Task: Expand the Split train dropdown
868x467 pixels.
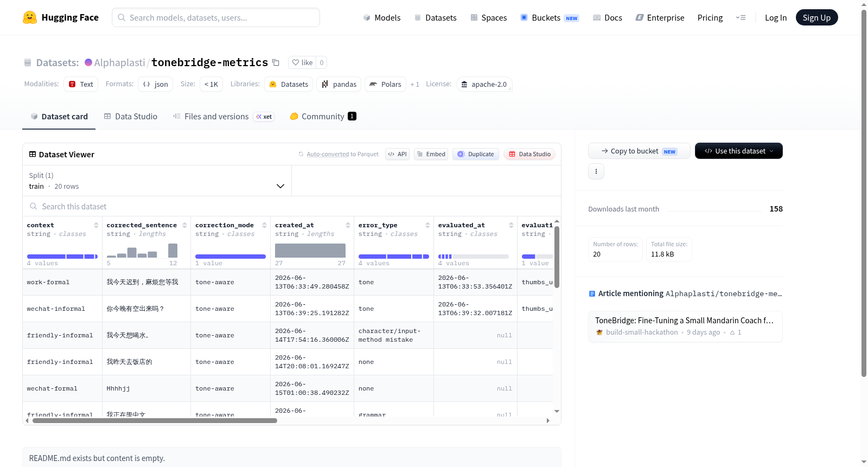Action: tap(157, 181)
